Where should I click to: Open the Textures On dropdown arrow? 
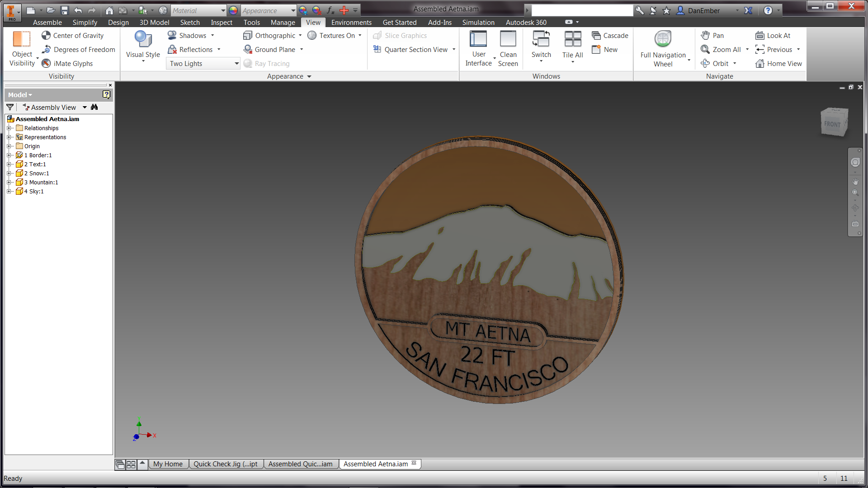(360, 36)
